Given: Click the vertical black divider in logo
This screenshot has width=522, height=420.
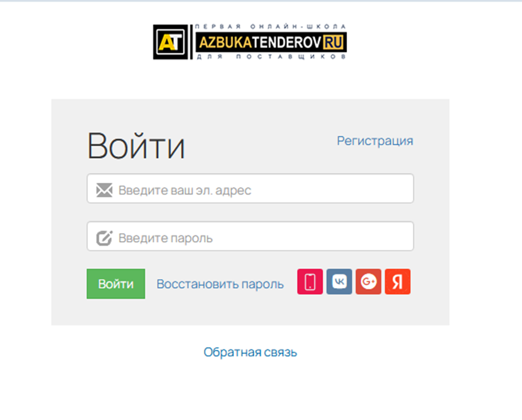Looking at the screenshot, I should point(191,42).
